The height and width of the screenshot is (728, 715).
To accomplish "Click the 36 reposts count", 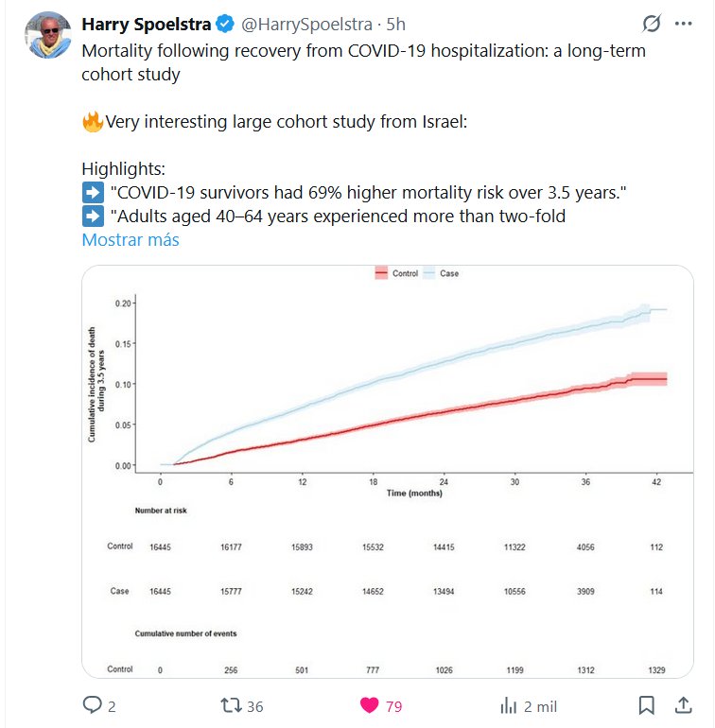I will click(254, 705).
